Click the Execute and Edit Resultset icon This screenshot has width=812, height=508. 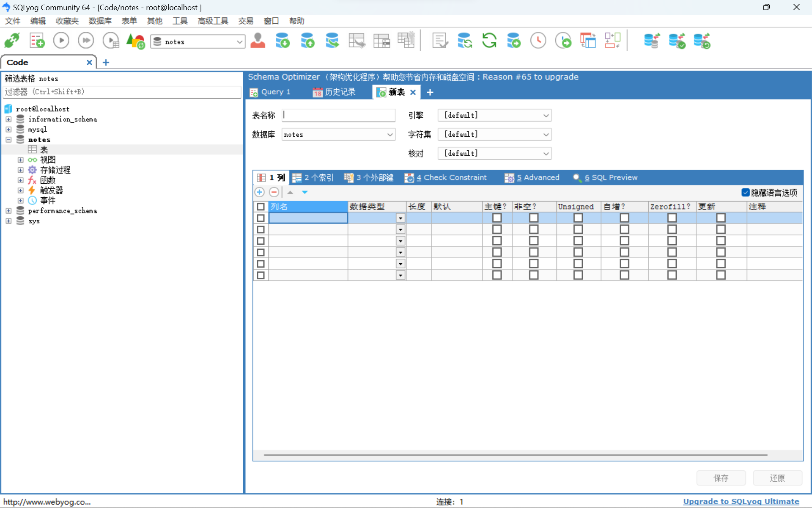pyautogui.click(x=111, y=41)
